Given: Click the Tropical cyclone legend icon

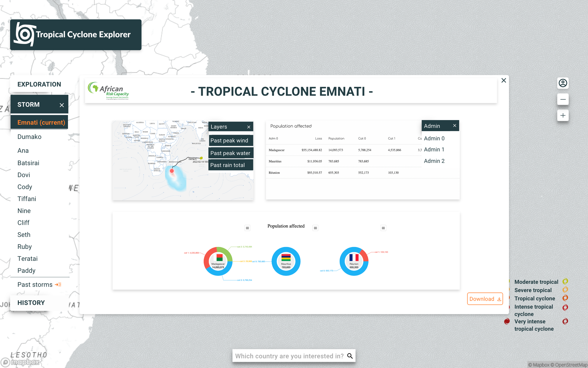Looking at the screenshot, I should (x=565, y=298).
